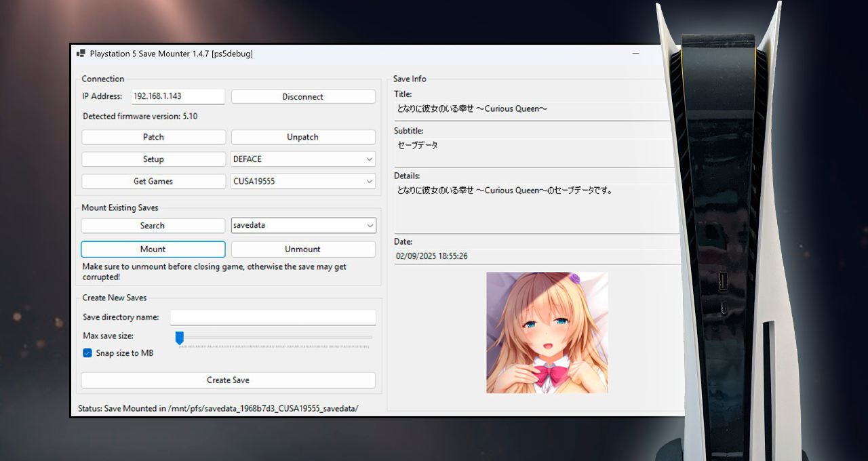868x461 pixels.
Task: Click the save game thumbnail image
Action: click(x=547, y=332)
